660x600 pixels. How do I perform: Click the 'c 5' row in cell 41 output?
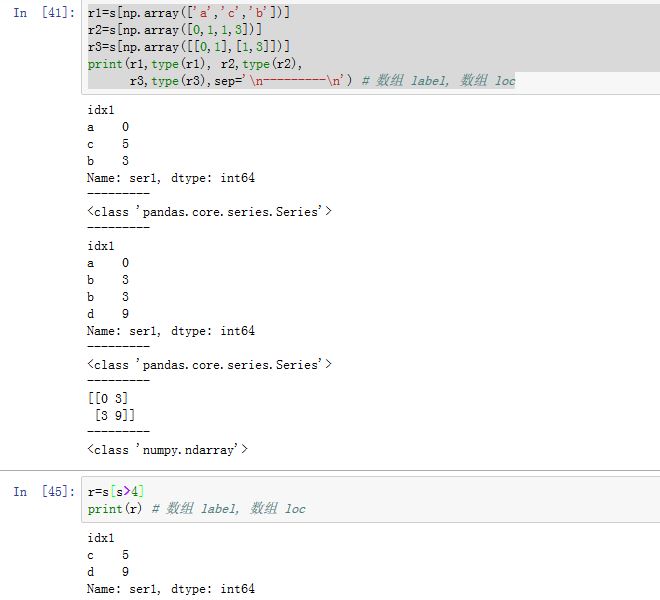coord(108,144)
